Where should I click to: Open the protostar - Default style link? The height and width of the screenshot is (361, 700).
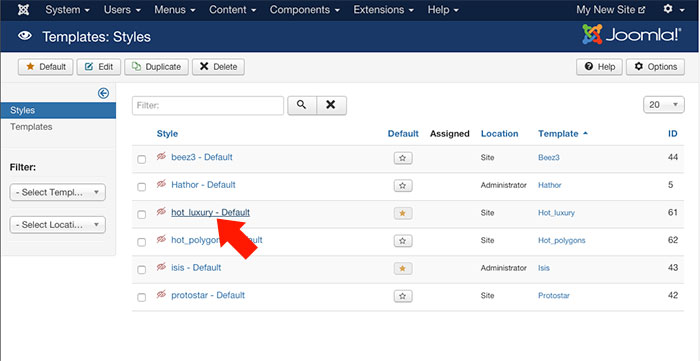tap(208, 295)
